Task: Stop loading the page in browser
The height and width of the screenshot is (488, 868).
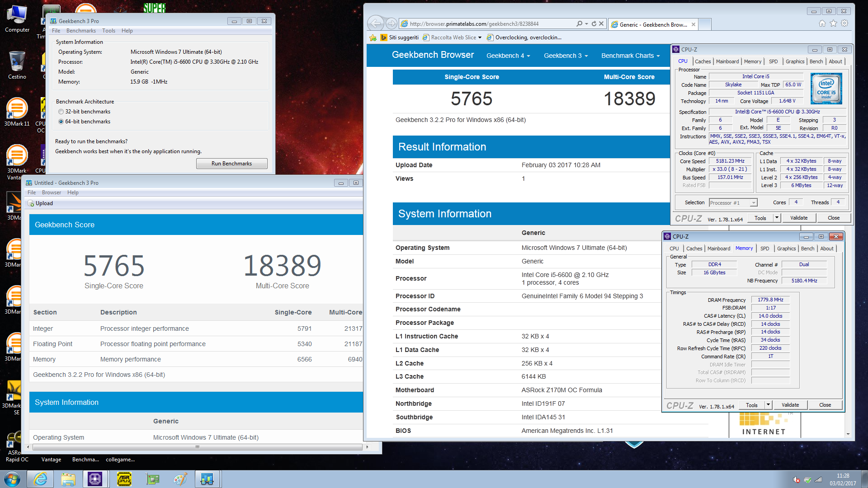Action: [x=601, y=23]
